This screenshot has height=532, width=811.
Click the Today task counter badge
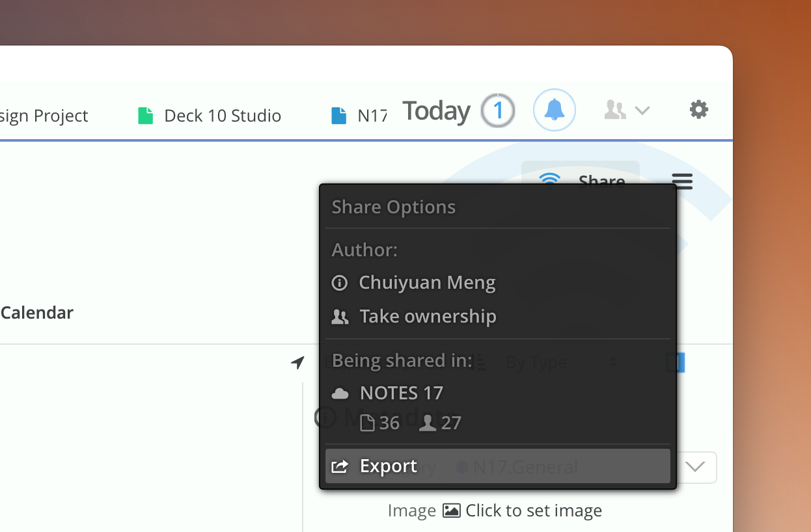point(498,111)
